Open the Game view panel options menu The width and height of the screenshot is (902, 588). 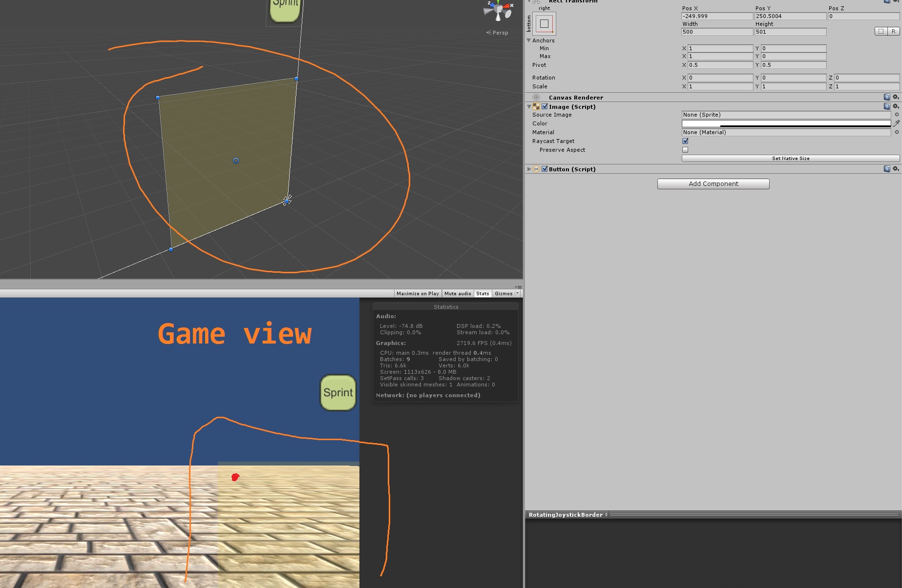tap(519, 287)
